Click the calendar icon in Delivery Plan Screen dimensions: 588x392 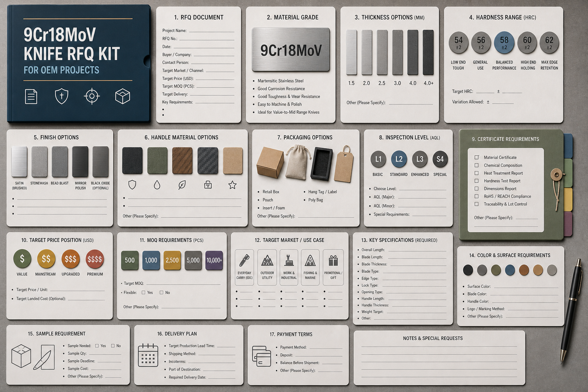(x=148, y=355)
